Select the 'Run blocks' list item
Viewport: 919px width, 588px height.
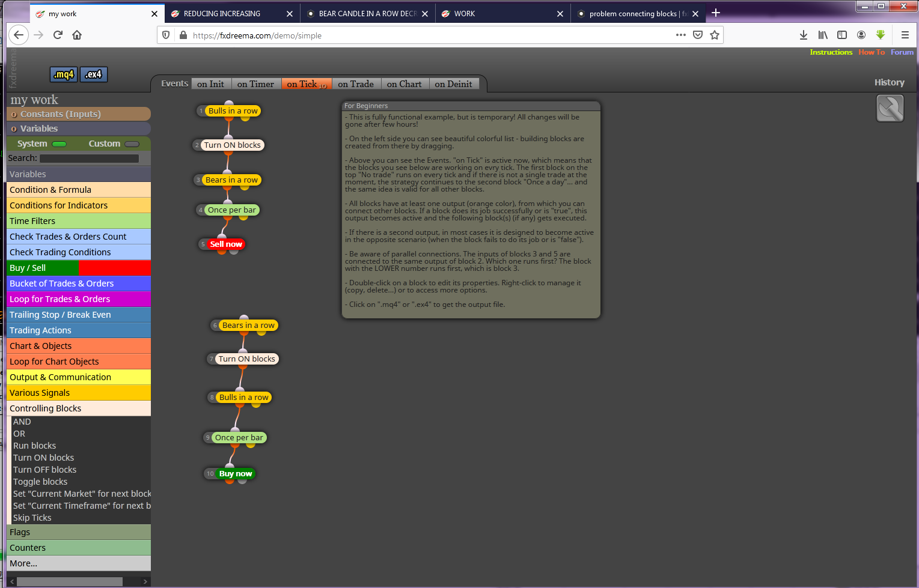35,446
